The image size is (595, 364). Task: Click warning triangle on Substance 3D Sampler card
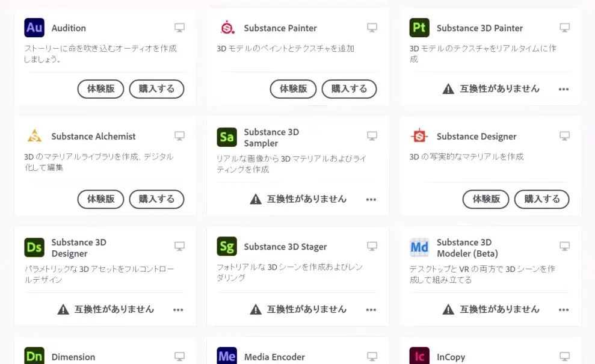256,199
